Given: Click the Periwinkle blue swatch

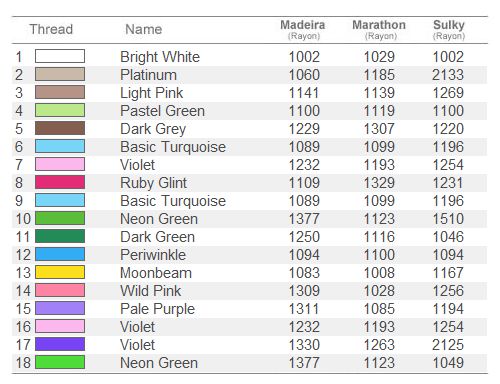Looking at the screenshot, I should 60,254.
